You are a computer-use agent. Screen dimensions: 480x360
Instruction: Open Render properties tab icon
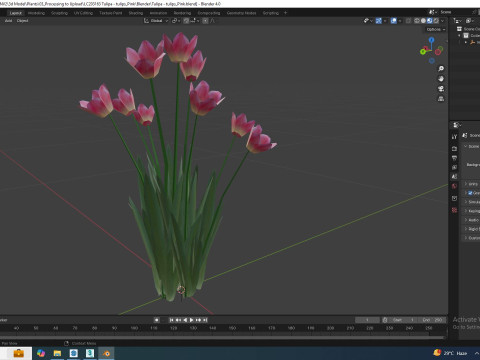pyautogui.click(x=454, y=148)
